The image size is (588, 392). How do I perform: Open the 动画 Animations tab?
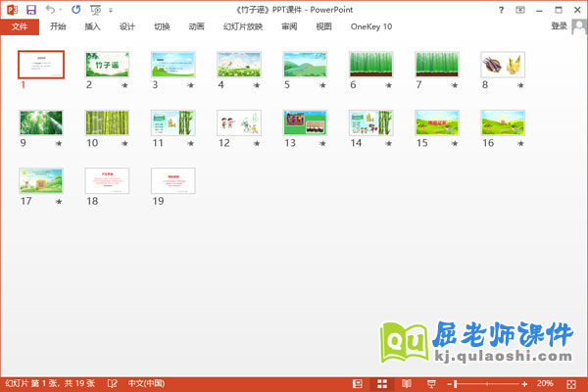[197, 26]
